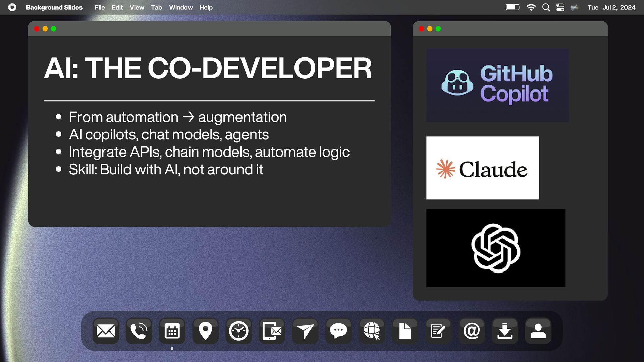
Task: Open the chat speech bubble icon
Action: (x=338, y=331)
